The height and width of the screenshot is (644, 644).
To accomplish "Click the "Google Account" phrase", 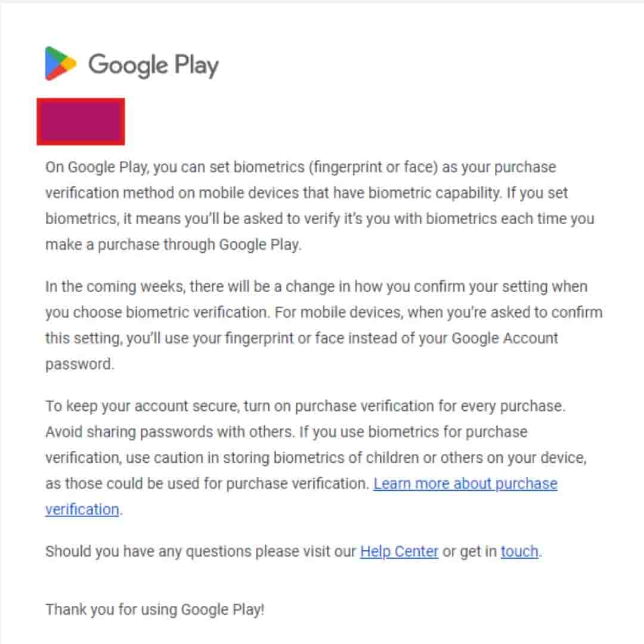I will 504,338.
